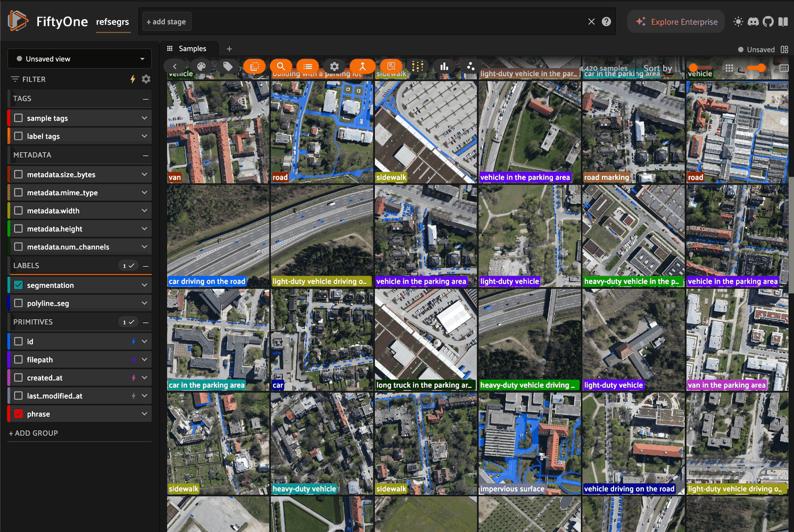Open the GitHub icon in header

(768, 22)
